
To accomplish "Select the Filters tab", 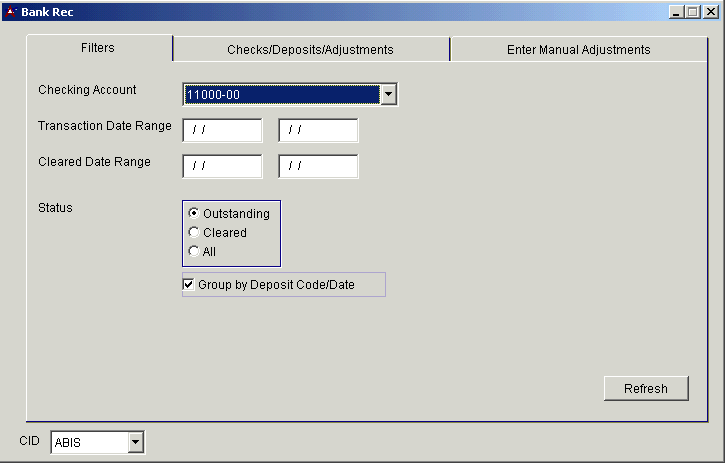I will 98,48.
